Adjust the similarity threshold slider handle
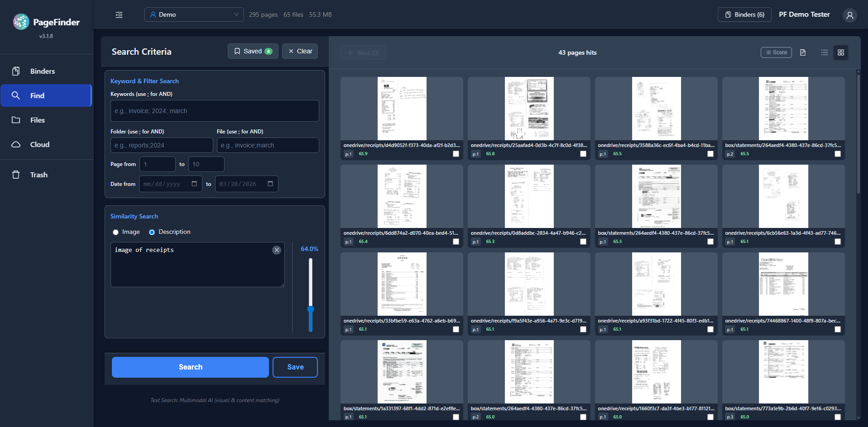Viewport: 868px width, 427px height. click(x=311, y=309)
